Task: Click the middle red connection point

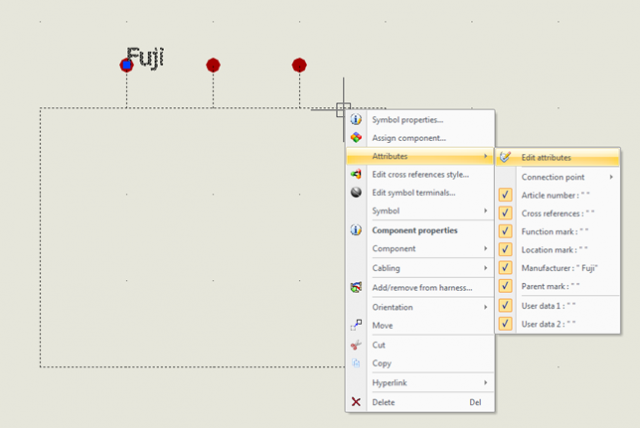Action: coord(213,65)
